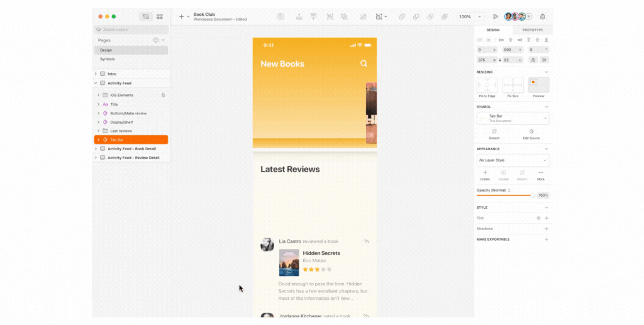Expand the iOS Elements group
The height and width of the screenshot is (325, 644).
[x=98, y=95]
